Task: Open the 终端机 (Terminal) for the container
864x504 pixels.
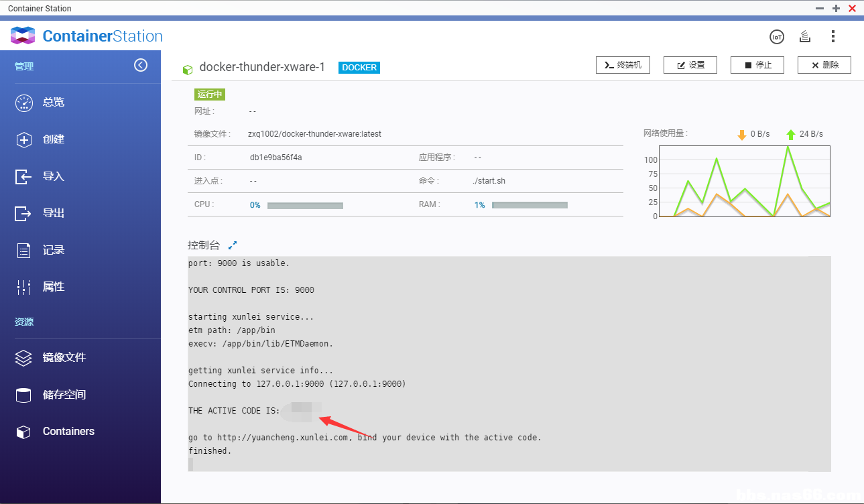Action: (623, 65)
